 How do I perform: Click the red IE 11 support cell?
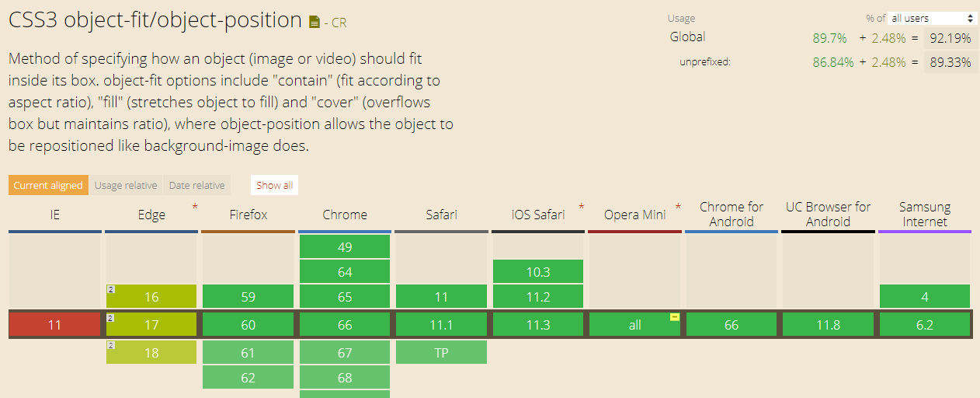[x=54, y=325]
